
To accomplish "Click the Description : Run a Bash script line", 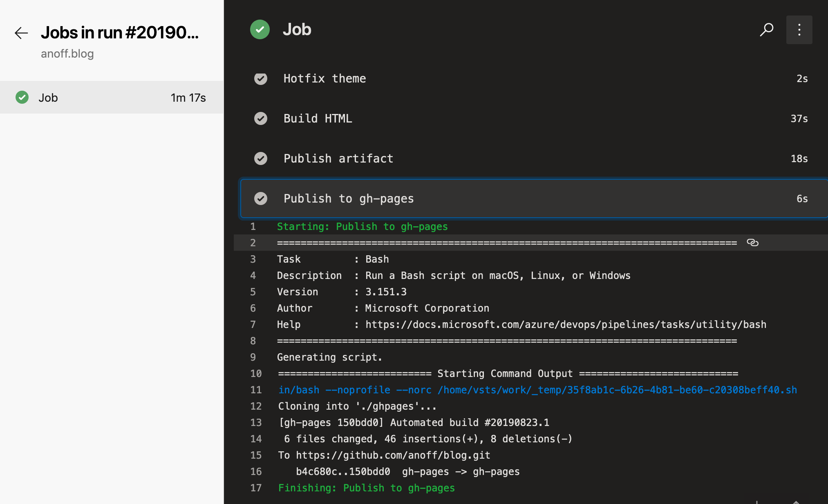I will pos(454,275).
